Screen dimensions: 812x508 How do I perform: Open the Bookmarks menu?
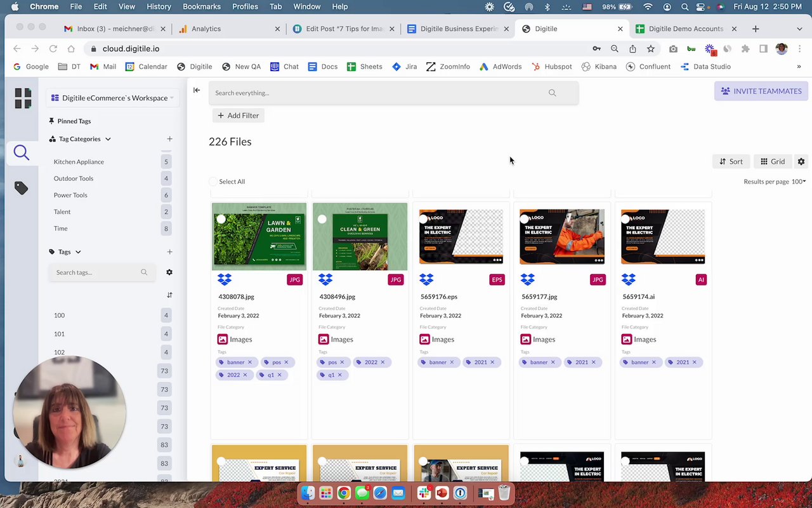click(x=202, y=6)
